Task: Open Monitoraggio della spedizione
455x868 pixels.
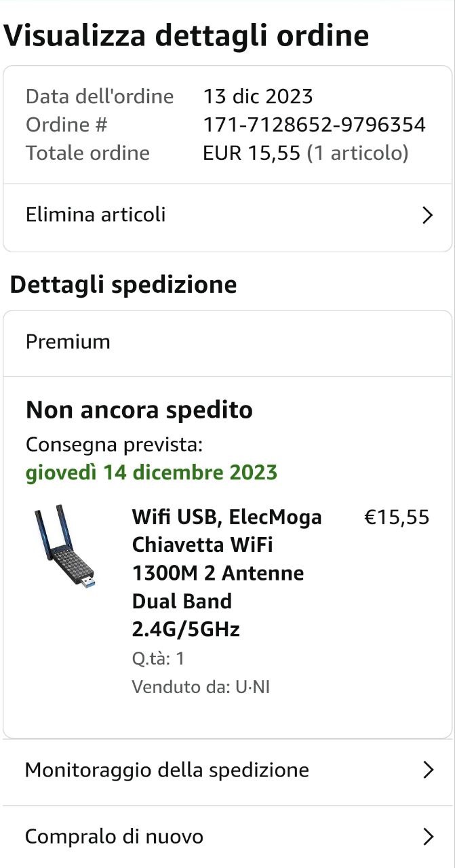Action: (167, 770)
